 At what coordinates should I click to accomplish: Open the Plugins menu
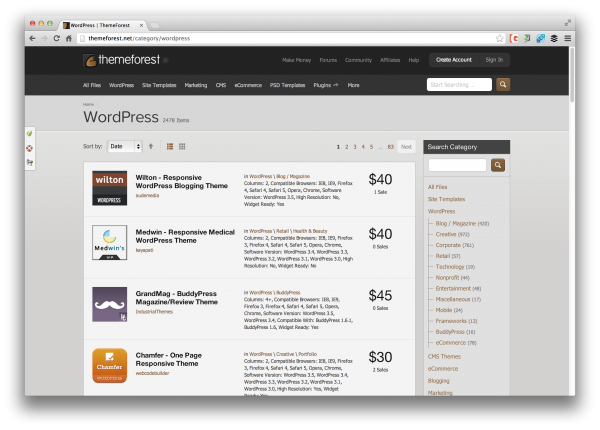(326, 85)
